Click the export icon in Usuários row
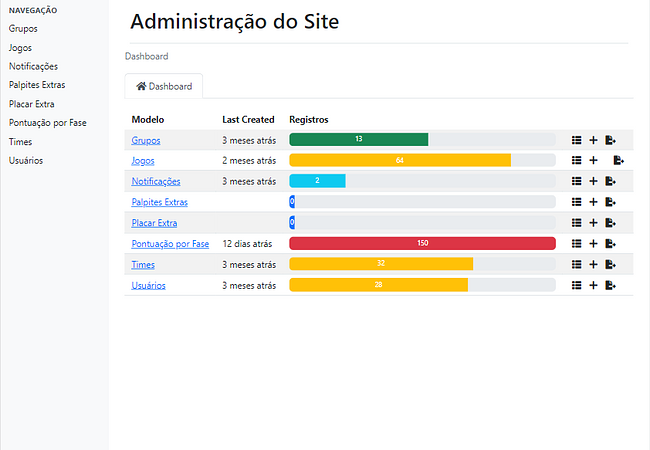The width and height of the screenshot is (650, 450). coord(611,285)
